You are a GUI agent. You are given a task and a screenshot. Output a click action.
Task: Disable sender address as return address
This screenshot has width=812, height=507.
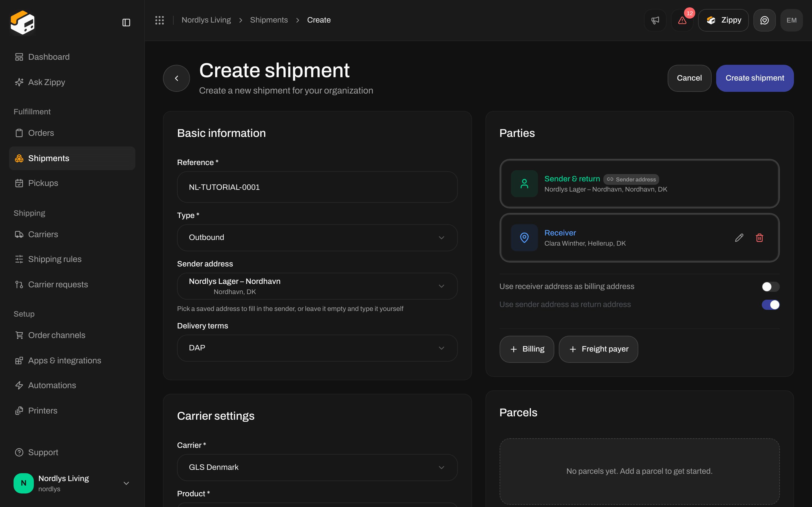(770, 304)
